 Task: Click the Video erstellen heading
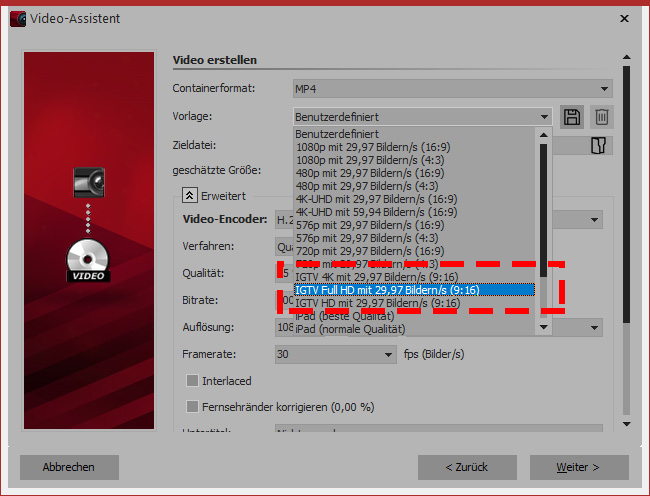(x=215, y=60)
